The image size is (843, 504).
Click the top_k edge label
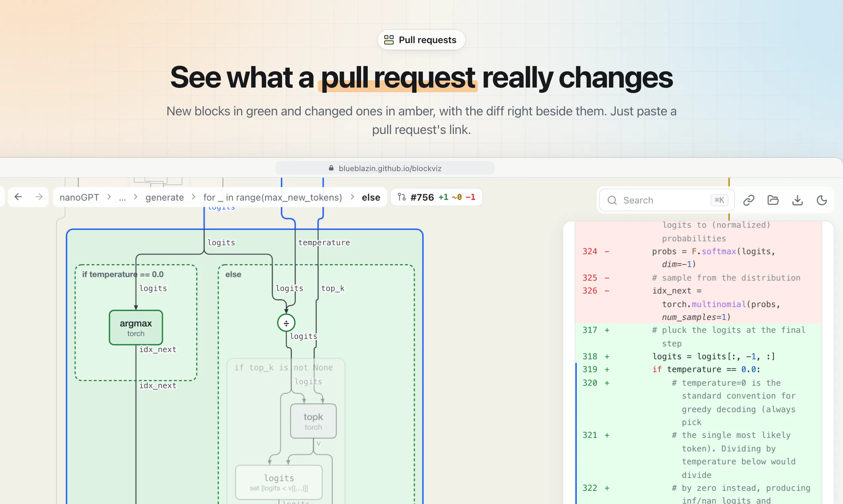[333, 288]
